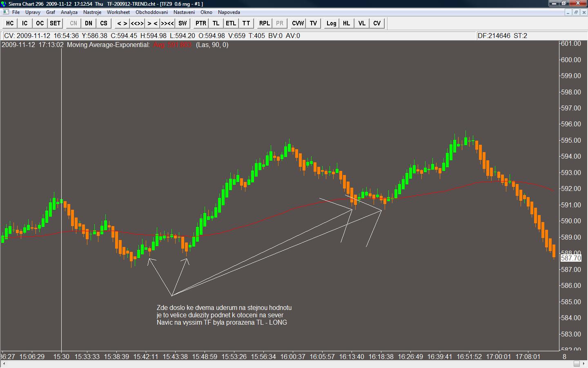
Task: Click the 17:08:01 time axis label
Action: pos(528,357)
